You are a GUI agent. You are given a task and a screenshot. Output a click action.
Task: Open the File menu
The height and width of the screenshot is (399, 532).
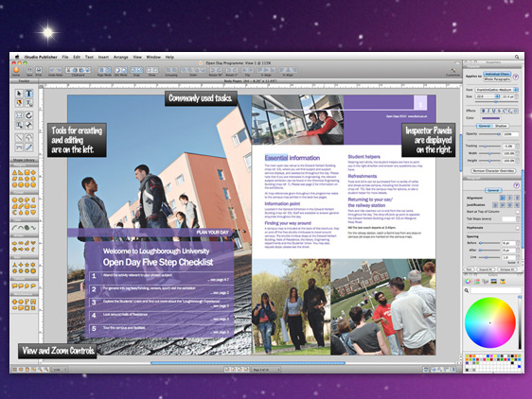coord(65,57)
